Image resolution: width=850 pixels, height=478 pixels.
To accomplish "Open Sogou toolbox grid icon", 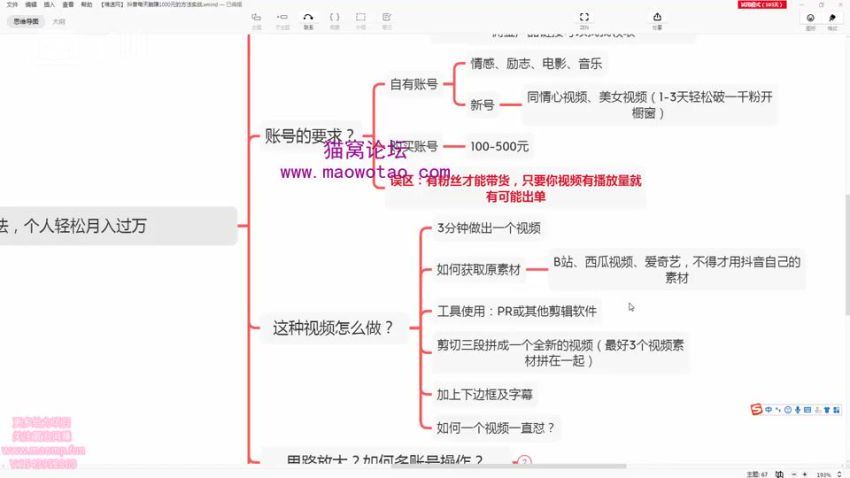I will coord(836,410).
